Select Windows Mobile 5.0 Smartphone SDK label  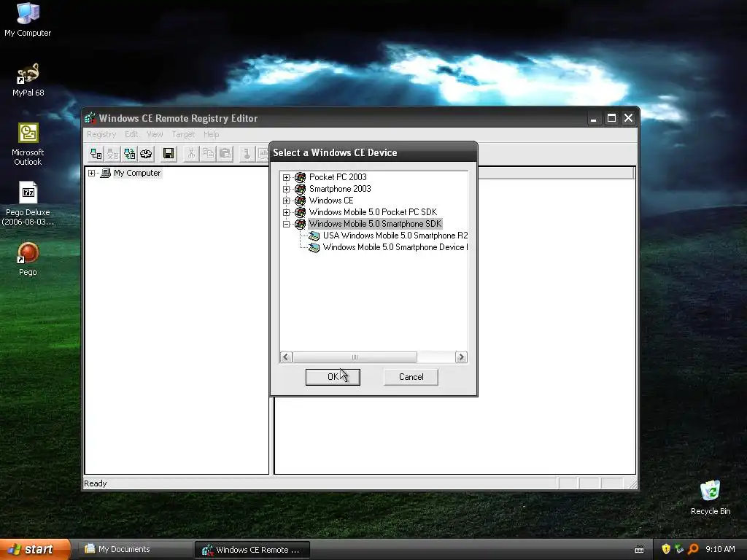[376, 224]
